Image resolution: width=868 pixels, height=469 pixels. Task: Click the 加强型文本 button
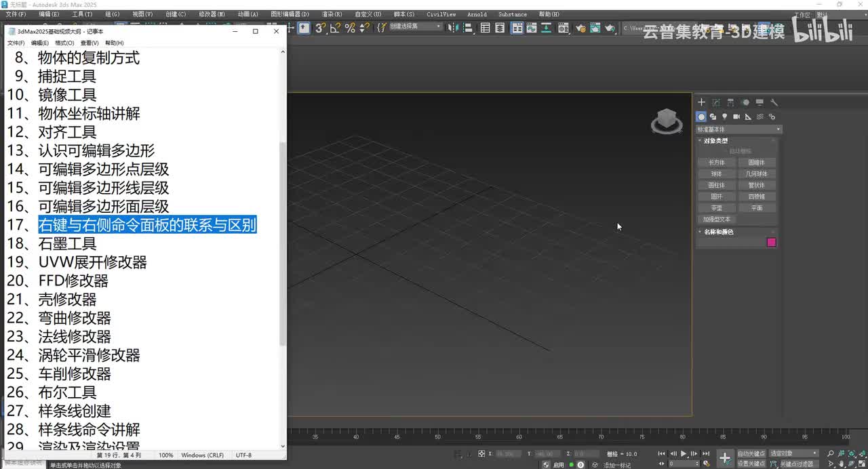pyautogui.click(x=717, y=220)
